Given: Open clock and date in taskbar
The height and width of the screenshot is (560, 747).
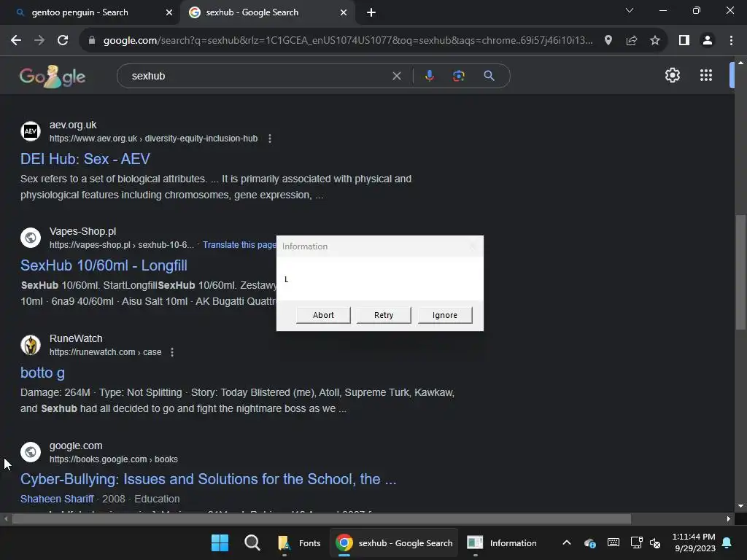Looking at the screenshot, I should point(694,542).
